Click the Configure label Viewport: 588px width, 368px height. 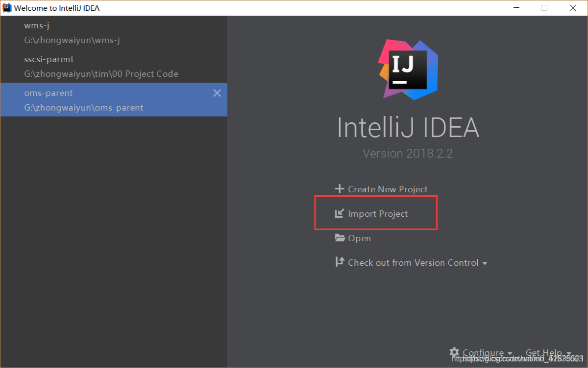point(483,353)
